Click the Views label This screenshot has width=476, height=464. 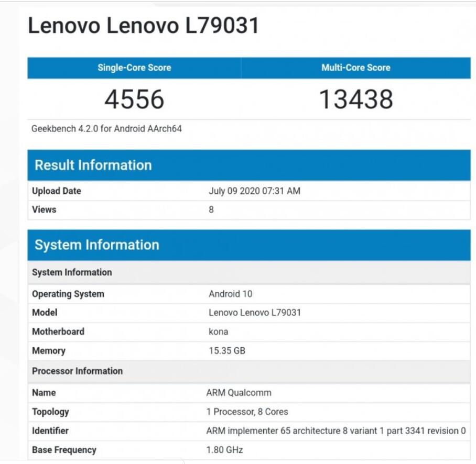(x=44, y=209)
